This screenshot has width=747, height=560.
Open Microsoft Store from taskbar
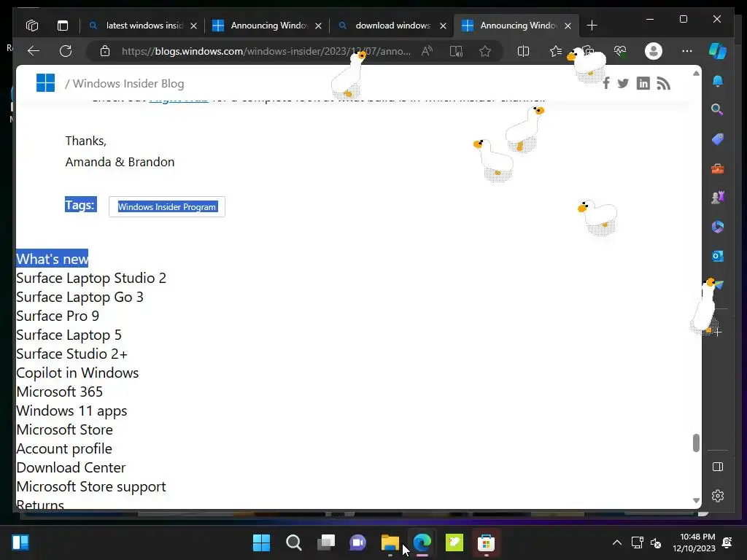(x=487, y=542)
